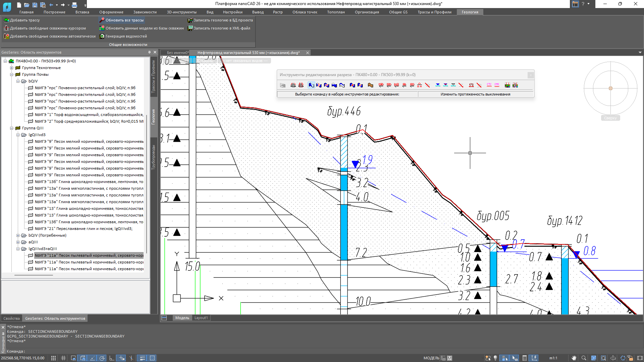Expand 'bQIV (Погребенные)' tree folder
This screenshot has height=362, width=644.
pyautogui.click(x=18, y=235)
